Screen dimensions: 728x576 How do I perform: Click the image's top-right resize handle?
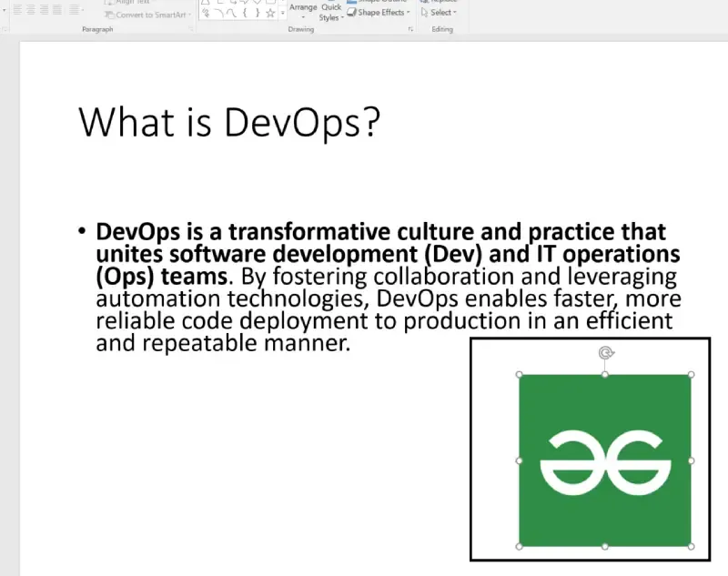click(x=691, y=375)
